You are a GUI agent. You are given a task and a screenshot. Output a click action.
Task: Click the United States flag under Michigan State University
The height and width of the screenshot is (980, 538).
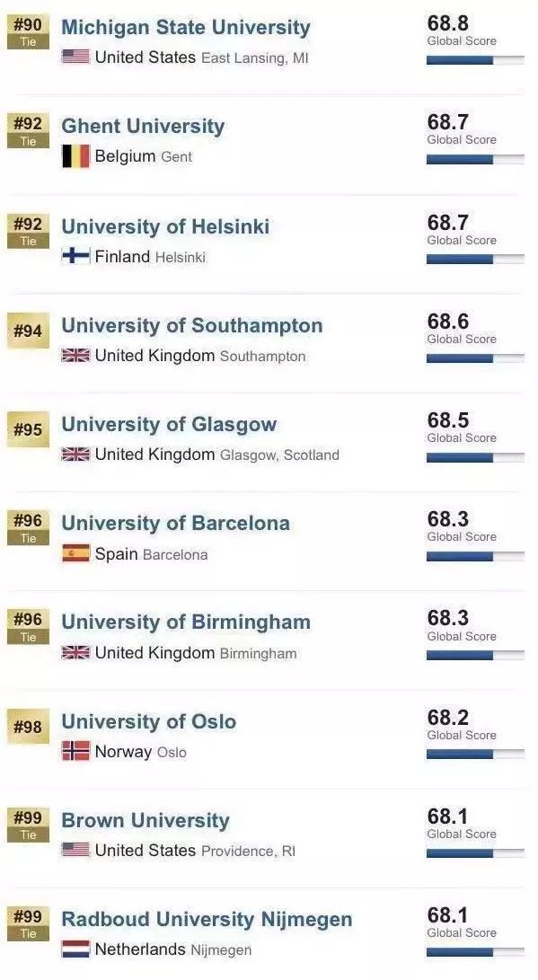(75, 57)
